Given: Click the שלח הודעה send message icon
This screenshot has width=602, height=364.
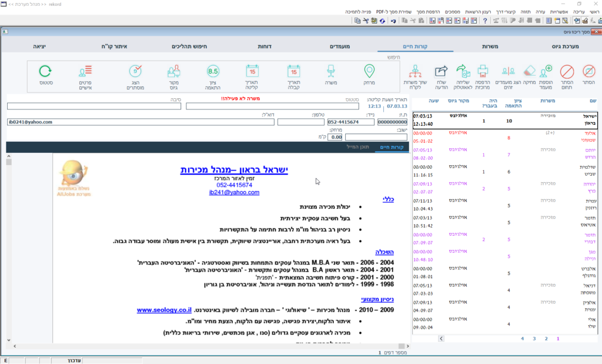Looking at the screenshot, I should [441, 71].
